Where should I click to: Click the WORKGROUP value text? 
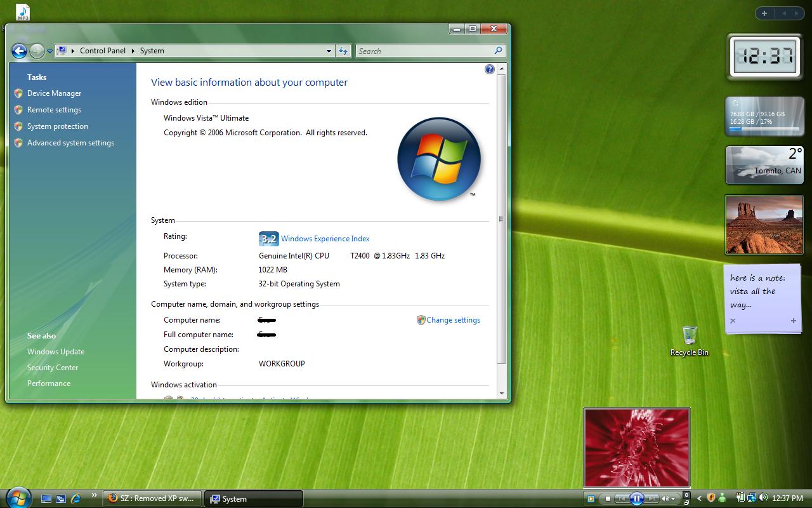[x=282, y=364]
